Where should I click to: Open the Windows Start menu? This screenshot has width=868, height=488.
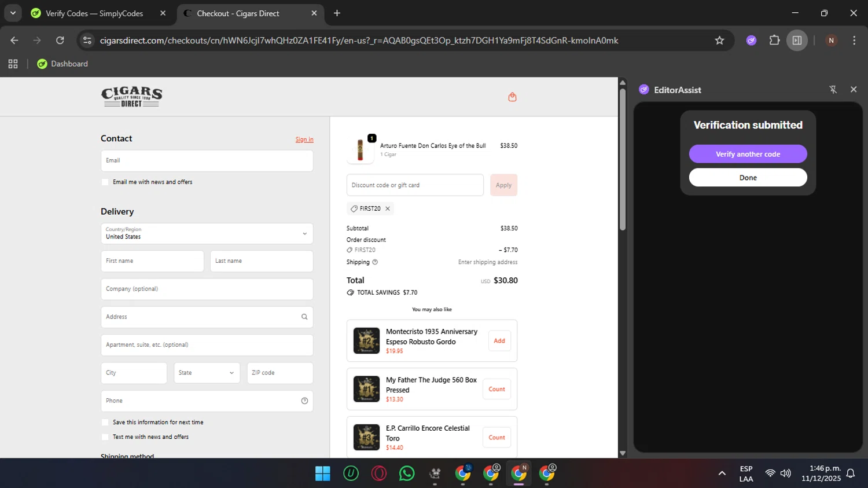322,474
